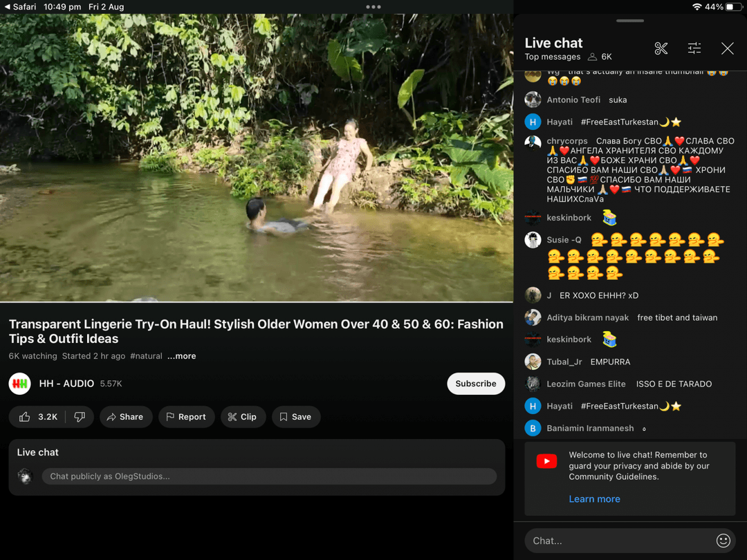Open live chat filter settings icon
The image size is (747, 560).
coord(694,48)
